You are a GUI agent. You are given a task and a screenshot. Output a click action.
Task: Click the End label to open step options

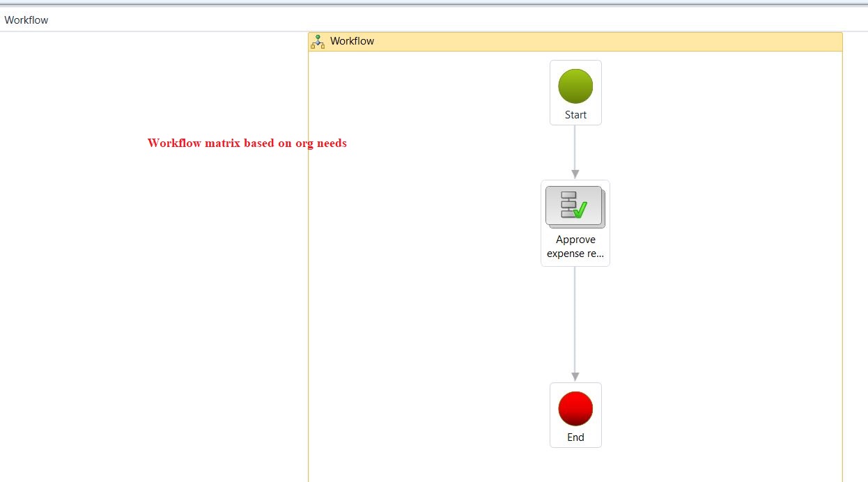point(575,437)
